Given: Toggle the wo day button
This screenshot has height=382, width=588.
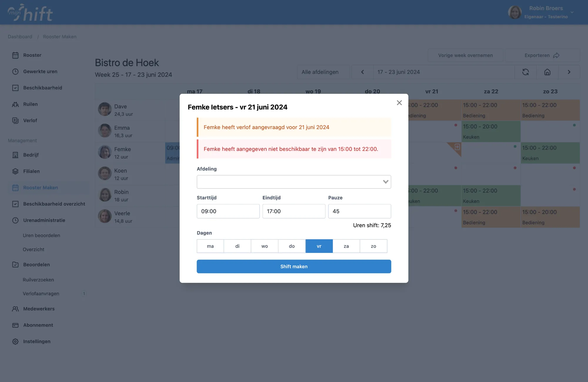Looking at the screenshot, I should pyautogui.click(x=265, y=246).
